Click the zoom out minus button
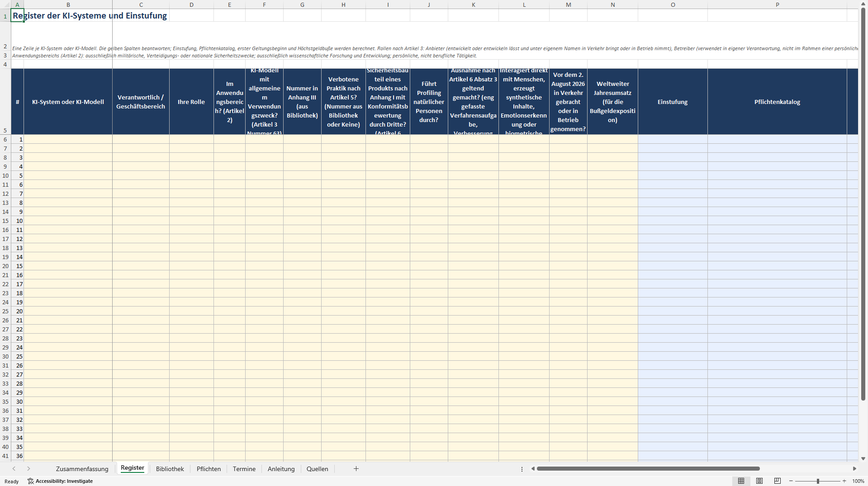The width and height of the screenshot is (868, 486). pyautogui.click(x=791, y=481)
